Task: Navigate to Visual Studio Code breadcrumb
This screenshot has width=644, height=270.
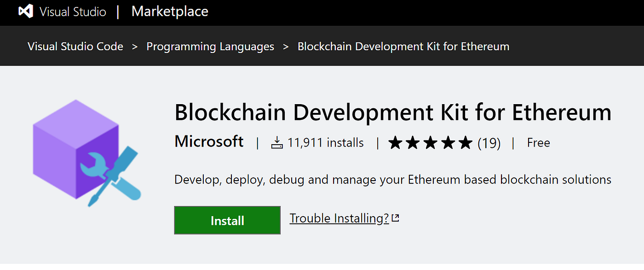Action: (x=75, y=47)
